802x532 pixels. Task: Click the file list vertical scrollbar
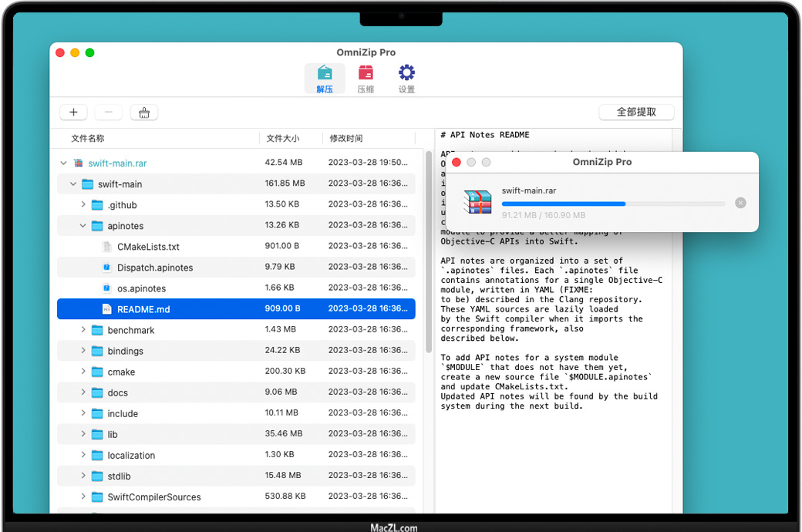[429, 254]
